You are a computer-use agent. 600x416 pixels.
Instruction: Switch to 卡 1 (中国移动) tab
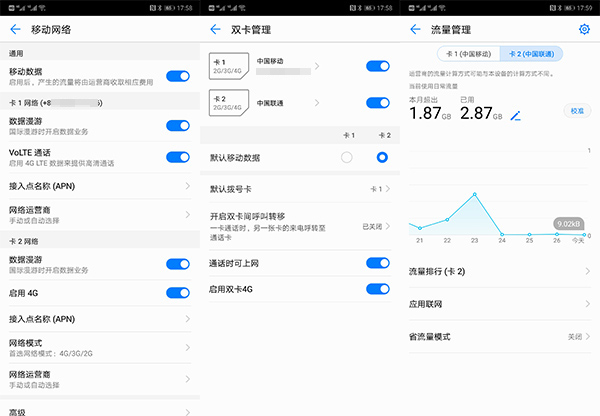point(468,53)
